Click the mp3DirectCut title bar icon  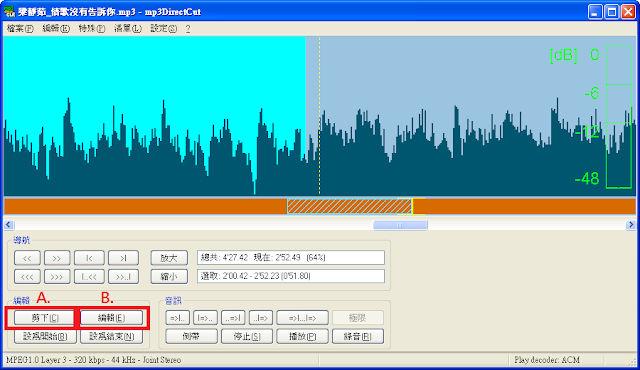(10, 11)
